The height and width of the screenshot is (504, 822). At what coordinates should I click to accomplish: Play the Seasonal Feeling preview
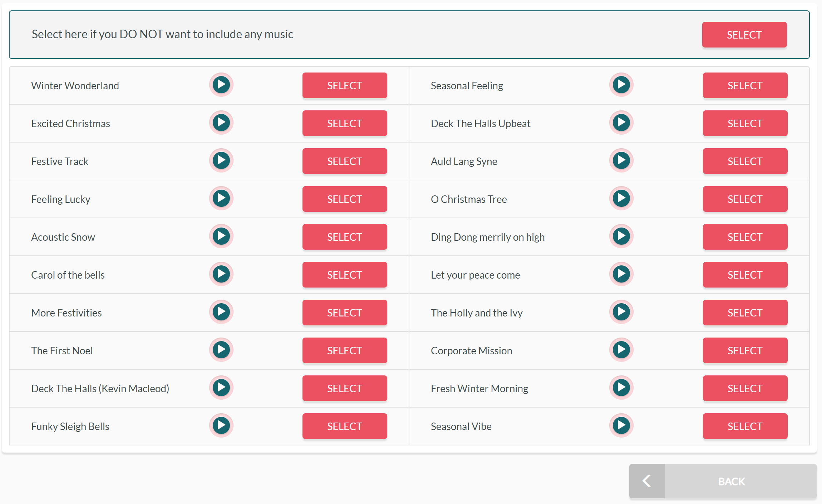pos(621,85)
